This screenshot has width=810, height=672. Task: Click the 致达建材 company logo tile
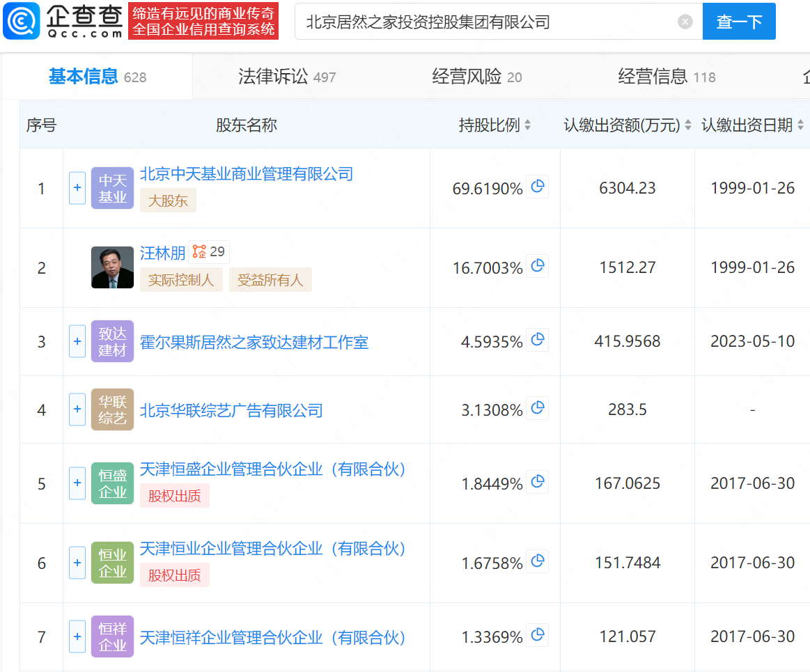113,341
